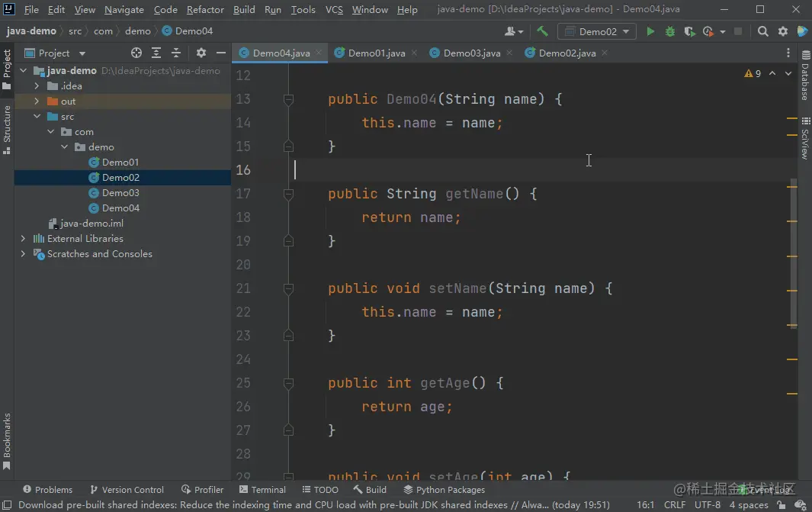Fold getAge method at line 25
Screen dimensions: 812x512
[x=288, y=383]
